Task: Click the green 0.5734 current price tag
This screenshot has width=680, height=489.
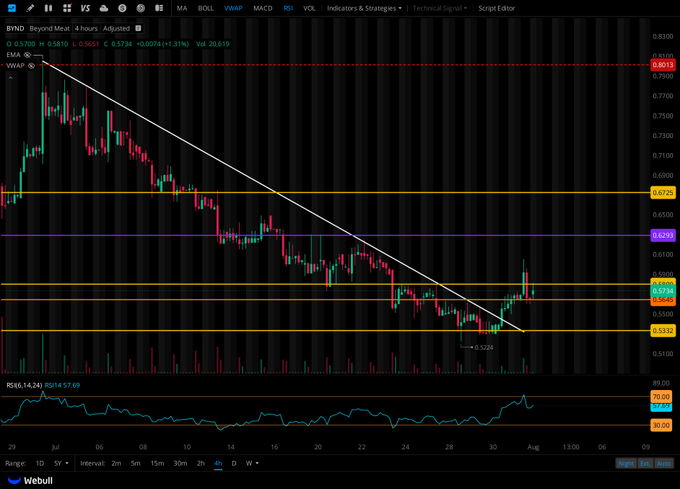Action: point(663,291)
